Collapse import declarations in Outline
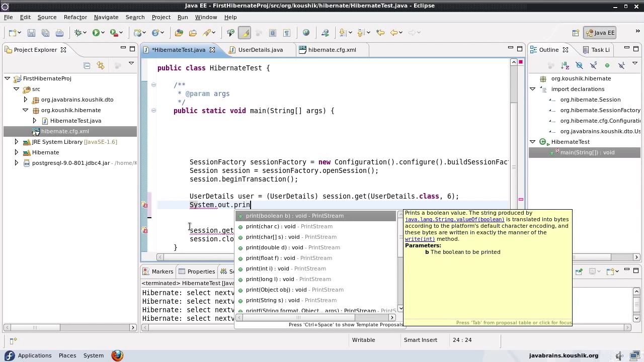The image size is (644, 362). [x=532, y=89]
